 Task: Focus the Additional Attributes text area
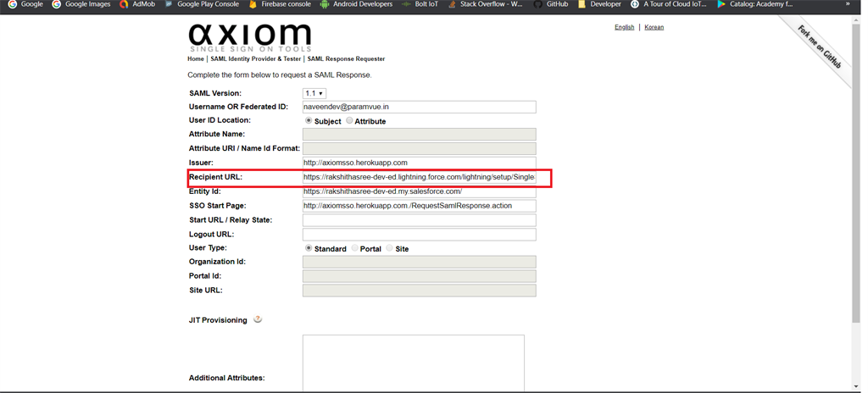point(414,363)
